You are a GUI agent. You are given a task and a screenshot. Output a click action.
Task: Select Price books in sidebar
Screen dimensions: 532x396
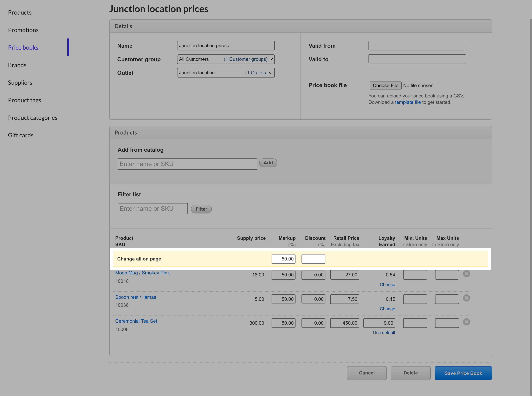[x=23, y=47]
